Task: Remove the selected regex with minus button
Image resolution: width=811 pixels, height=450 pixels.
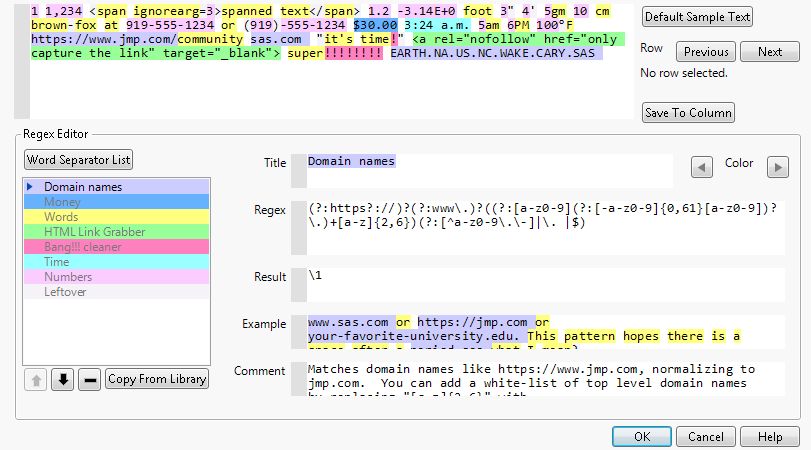Action: click(x=89, y=379)
